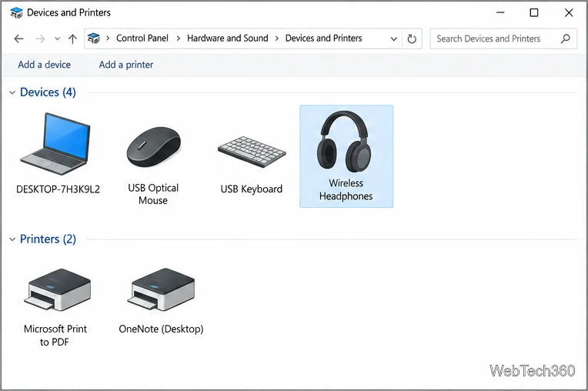Click the USB Optical Mouse label
Image resolution: width=588 pixels, height=391 pixels.
click(x=153, y=194)
